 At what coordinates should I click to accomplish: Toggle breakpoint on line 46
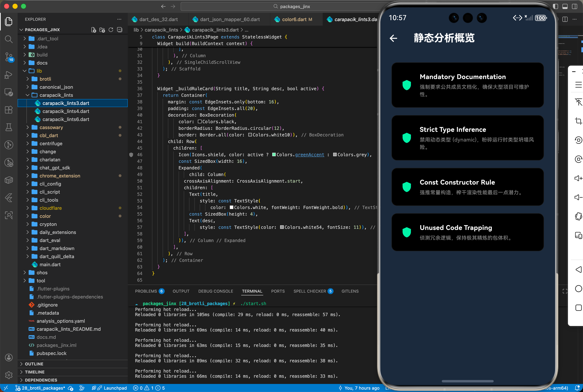click(x=131, y=155)
